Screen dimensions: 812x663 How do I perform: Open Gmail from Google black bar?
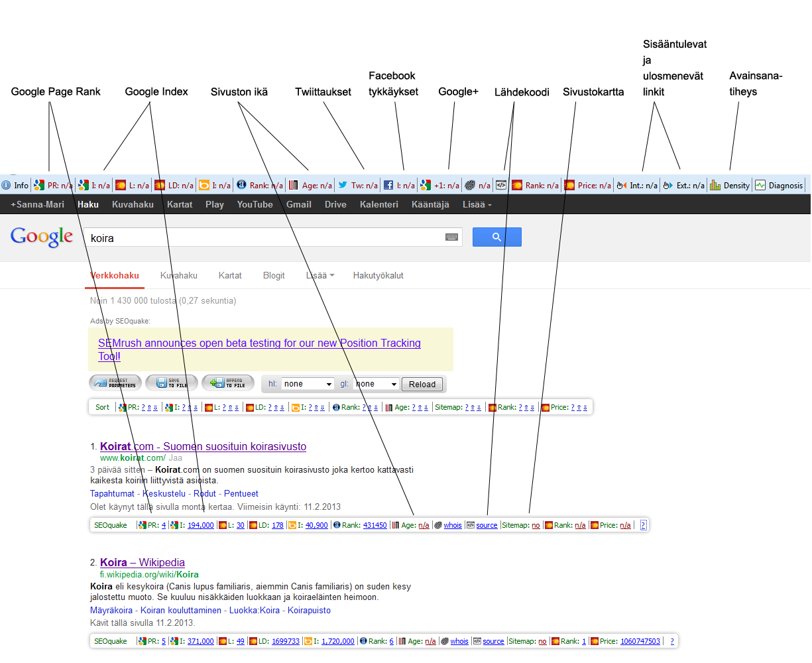click(299, 204)
